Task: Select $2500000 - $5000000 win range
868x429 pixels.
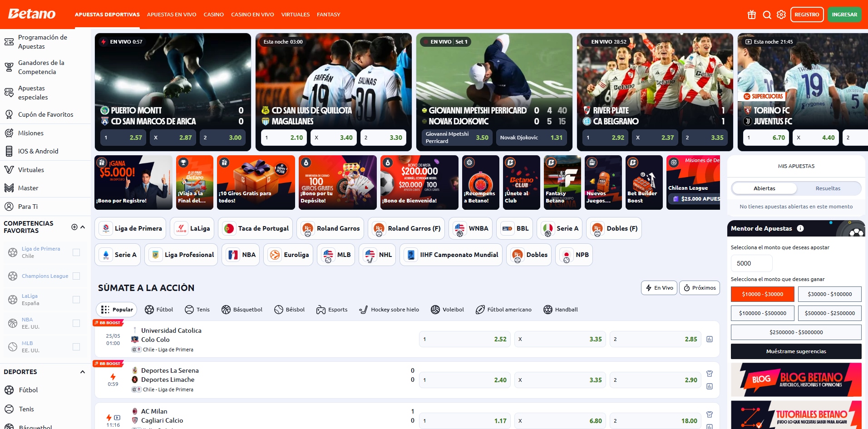Action: click(796, 332)
